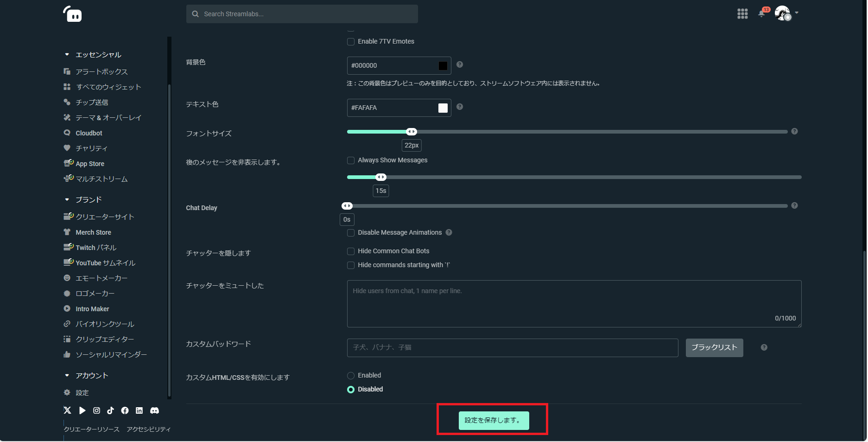This screenshot has height=442, width=868.
Task: Click the Search Streamlabs field
Action: coord(302,14)
